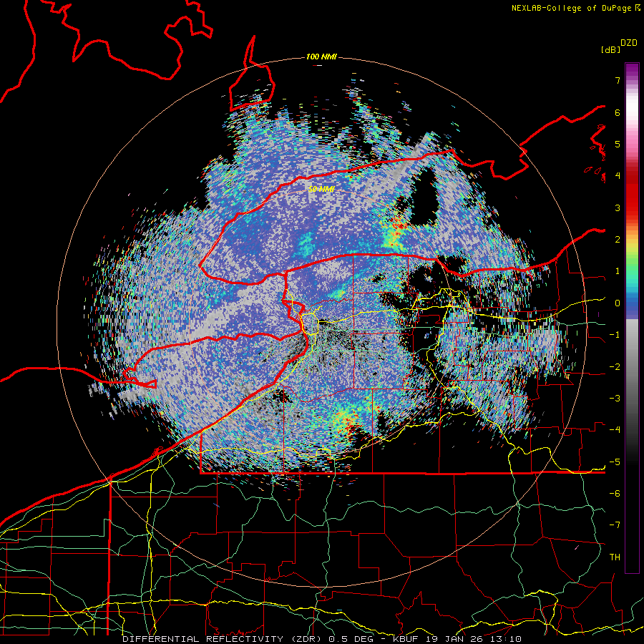Click the 6 value on color scale
Viewport: 644px width, 644px height.
[x=618, y=112]
